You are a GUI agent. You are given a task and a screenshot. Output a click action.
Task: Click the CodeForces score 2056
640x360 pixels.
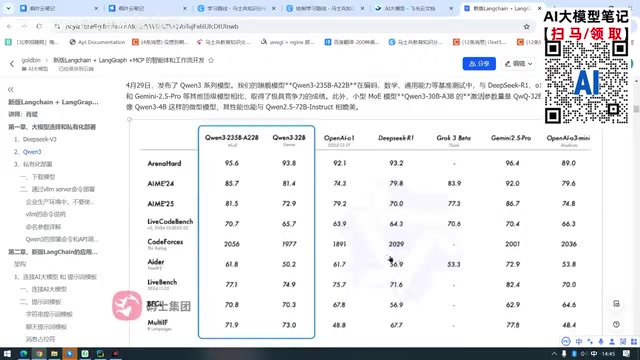(x=232, y=244)
